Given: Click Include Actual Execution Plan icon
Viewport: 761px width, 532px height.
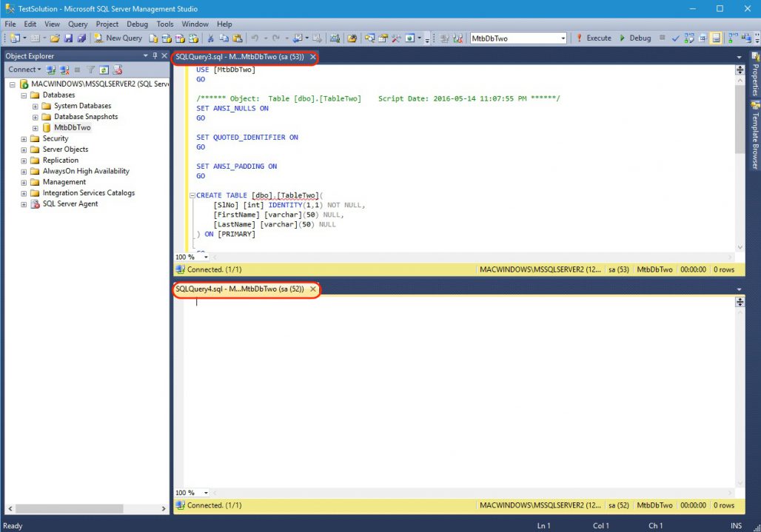Looking at the screenshot, I should 732,38.
